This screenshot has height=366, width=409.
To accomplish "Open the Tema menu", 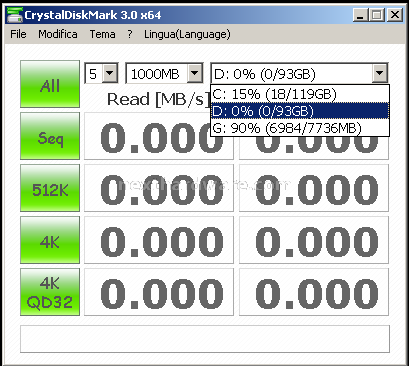I will pos(102,34).
